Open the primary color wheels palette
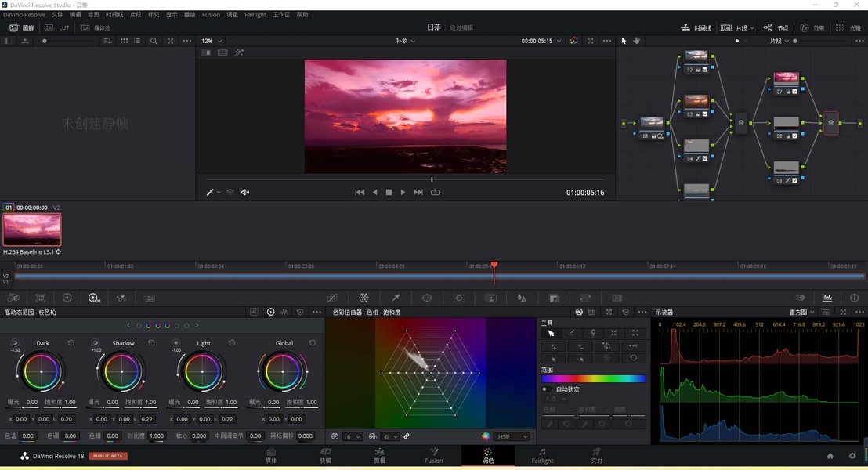Image resolution: width=868 pixels, height=470 pixels. 67,298
